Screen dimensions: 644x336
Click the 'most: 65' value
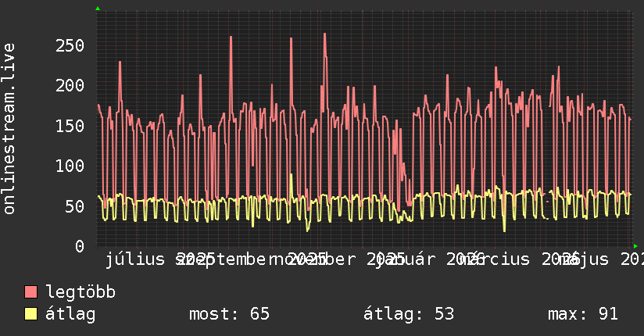tap(229, 314)
